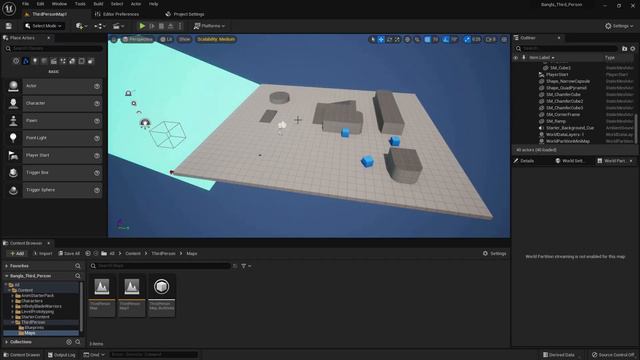This screenshot has width=640, height=360.
Task: Select the rotate gizmo tool in viewport
Action: (389, 40)
